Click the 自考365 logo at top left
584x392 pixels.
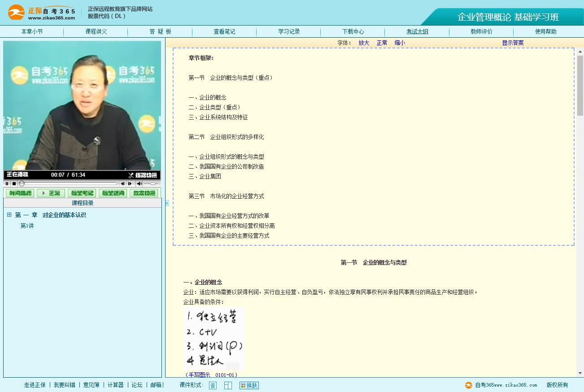pos(42,12)
